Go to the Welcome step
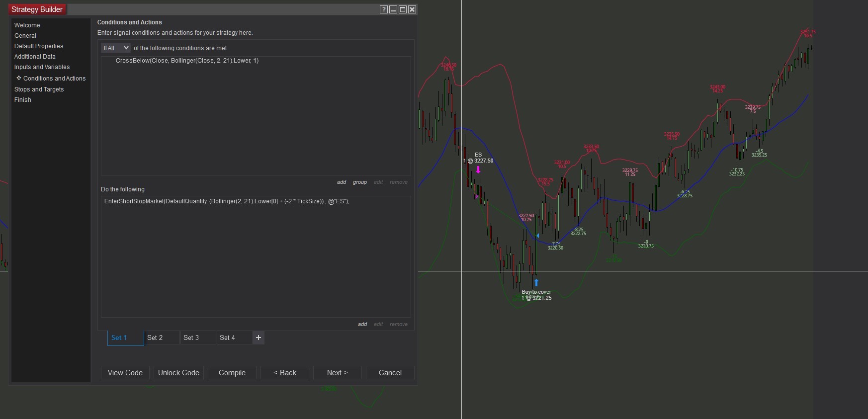 [27, 25]
